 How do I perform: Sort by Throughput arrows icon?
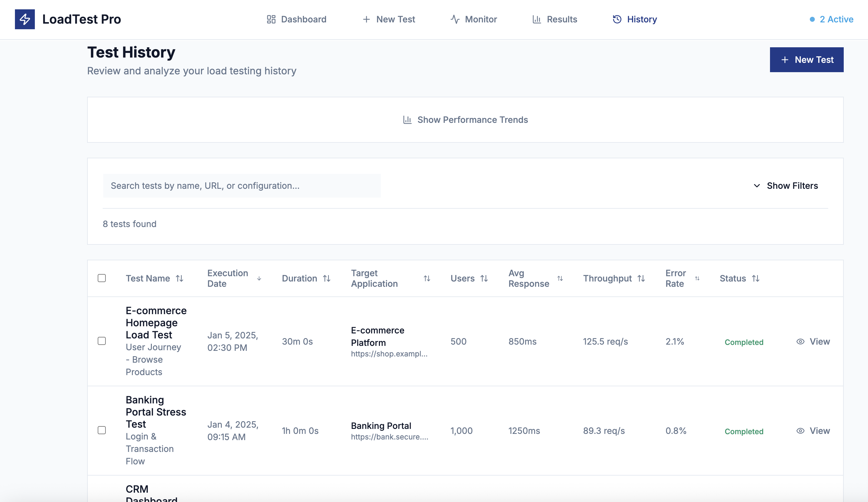click(641, 278)
